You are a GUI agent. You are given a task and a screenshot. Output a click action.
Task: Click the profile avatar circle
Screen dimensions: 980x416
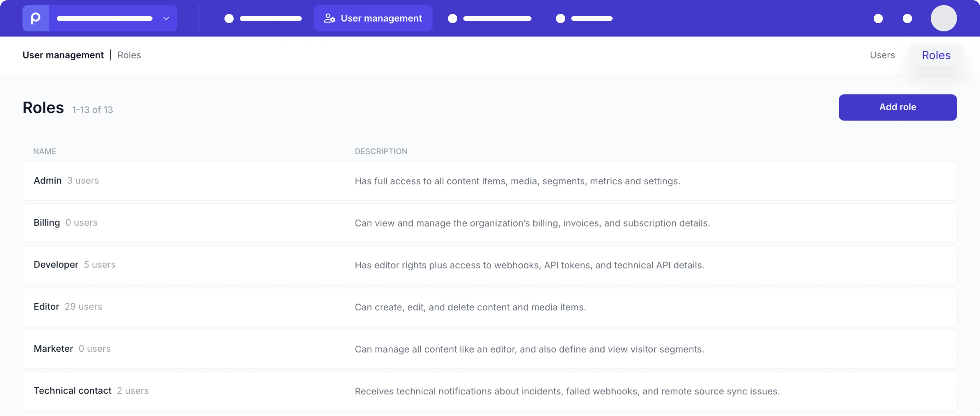click(x=943, y=18)
